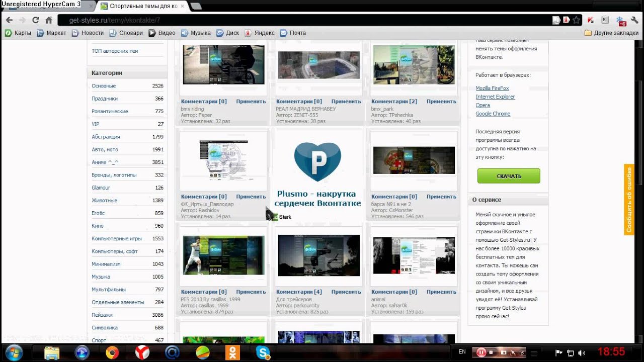Click the Windows Start button

click(13, 352)
